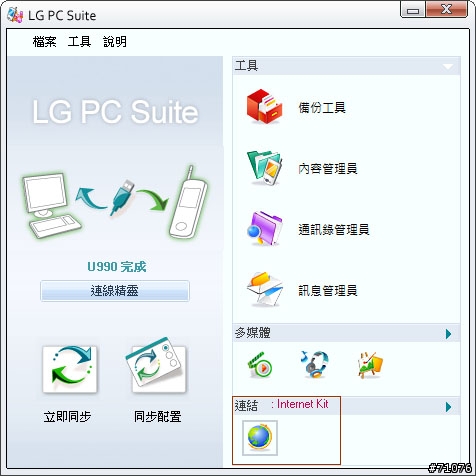
Task: Collapse the 工具 section with its arrow
Action: pos(448,66)
